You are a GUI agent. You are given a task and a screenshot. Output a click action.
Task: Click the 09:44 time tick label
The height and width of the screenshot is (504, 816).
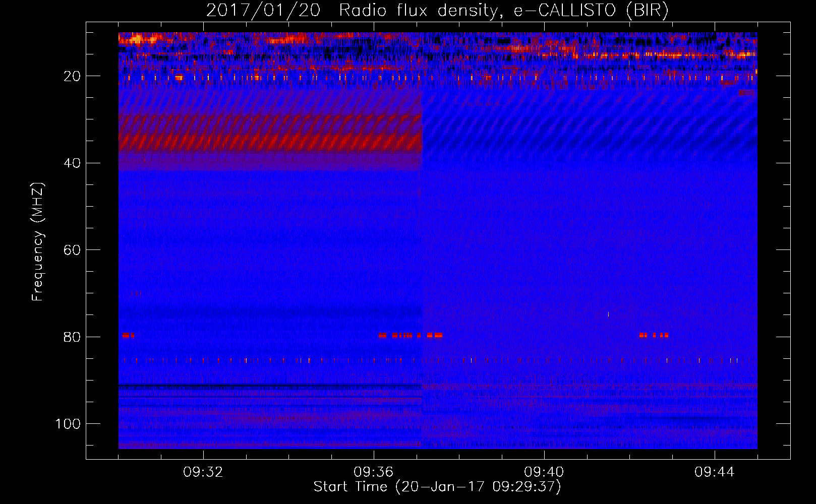tap(715, 472)
